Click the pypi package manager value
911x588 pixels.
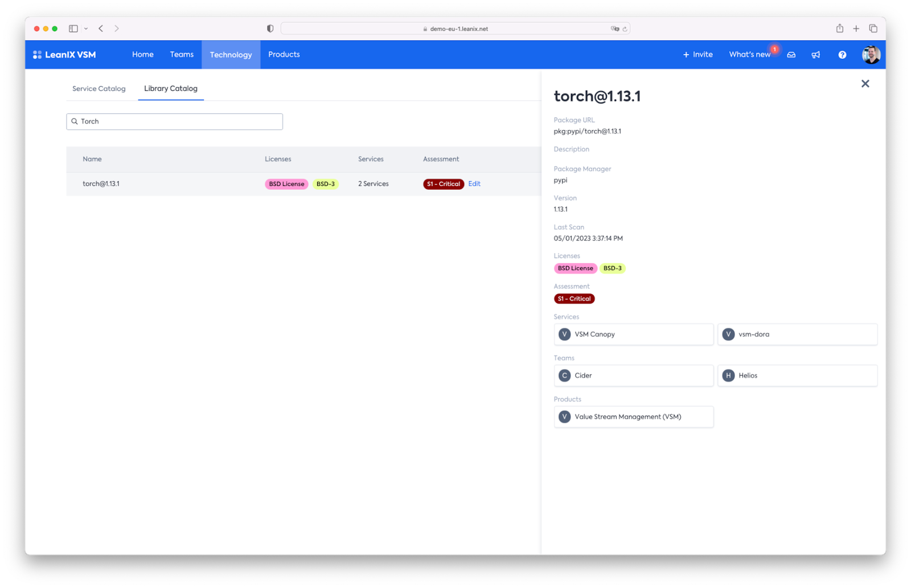[560, 180]
